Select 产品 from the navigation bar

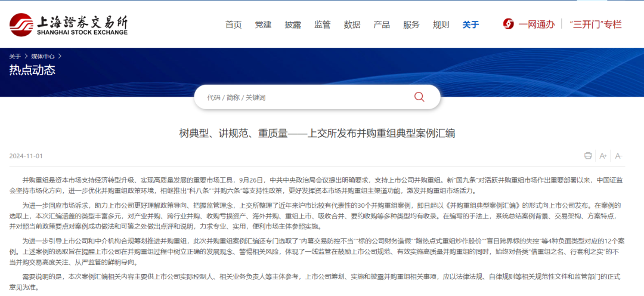(382, 24)
